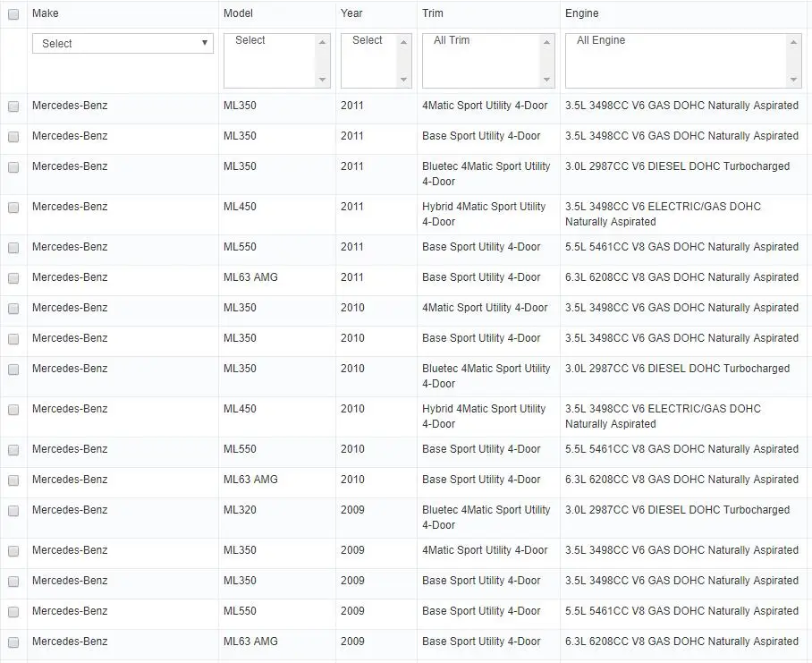Click the ML550 cell in the 2009 row
Image resolution: width=812 pixels, height=663 pixels.
240,611
